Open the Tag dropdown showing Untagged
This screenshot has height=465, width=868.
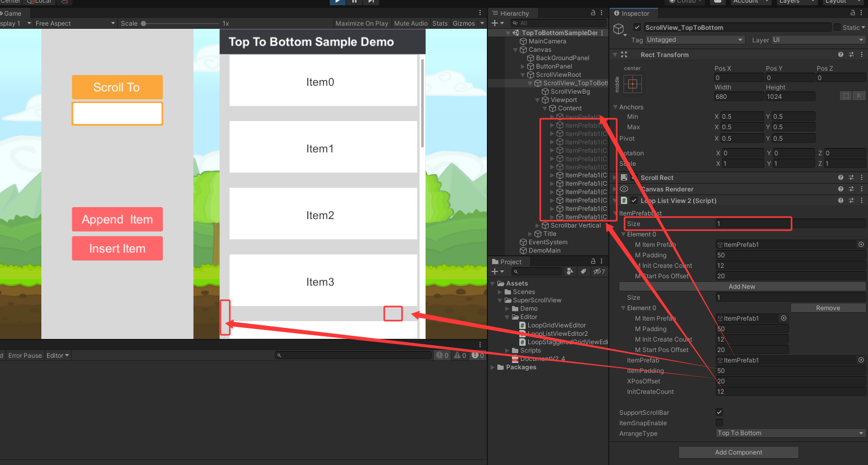695,40
